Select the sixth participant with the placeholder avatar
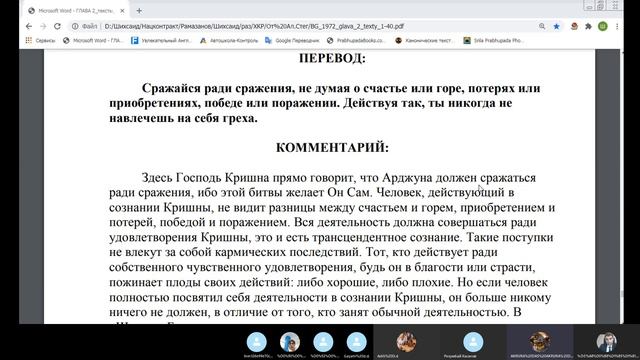Image resolution: width=640 pixels, height=360 pixels. [x=473, y=342]
